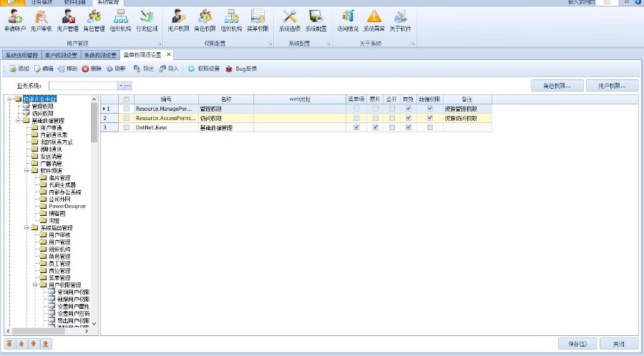Toggle the 菜单项 checkbox for DotNet.Base
The width and height of the screenshot is (644, 356).
click(x=356, y=127)
